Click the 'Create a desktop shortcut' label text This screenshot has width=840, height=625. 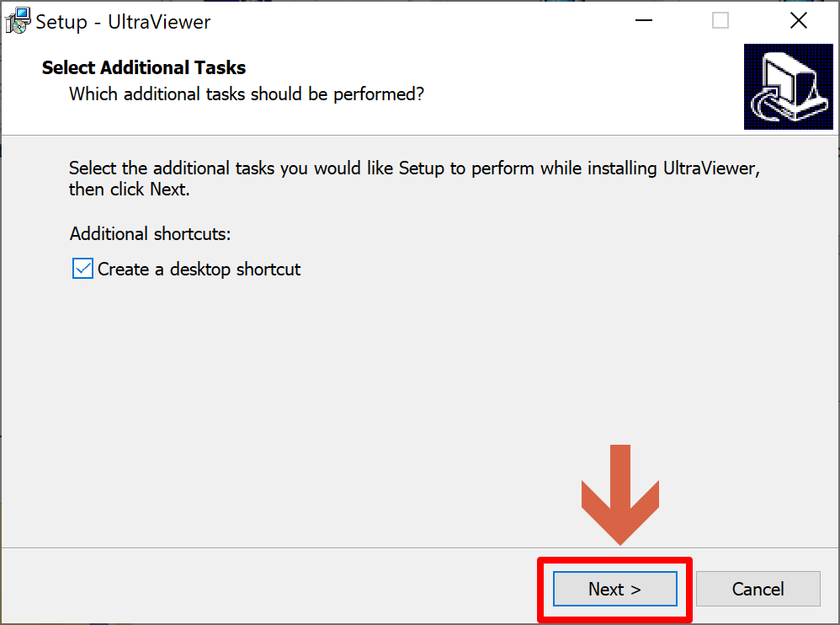(x=199, y=269)
